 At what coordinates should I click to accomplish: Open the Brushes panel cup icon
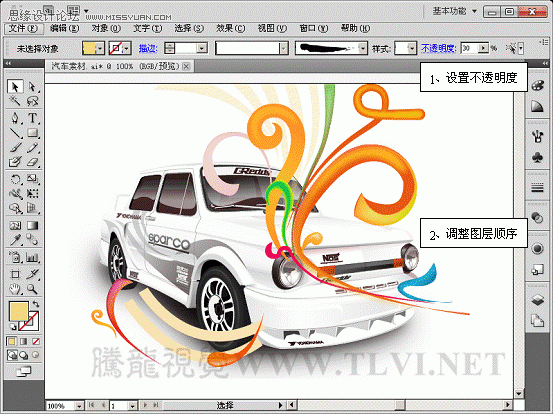pyautogui.click(x=537, y=136)
